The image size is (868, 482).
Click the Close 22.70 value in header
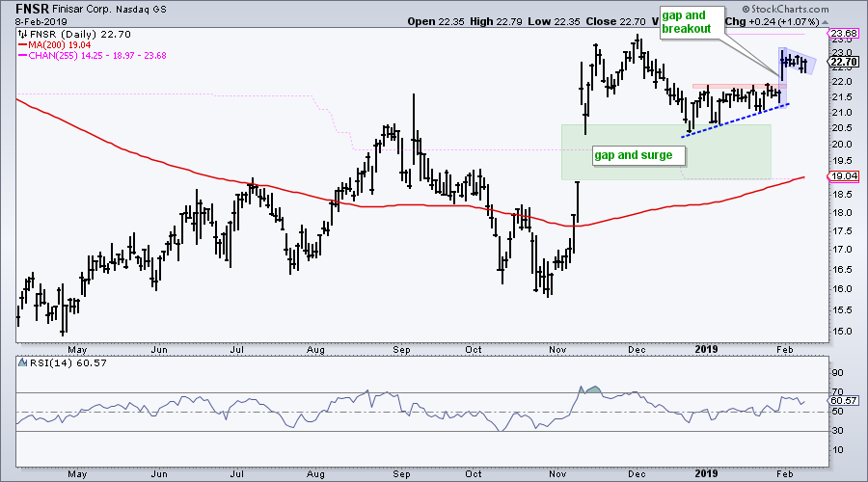(x=615, y=21)
